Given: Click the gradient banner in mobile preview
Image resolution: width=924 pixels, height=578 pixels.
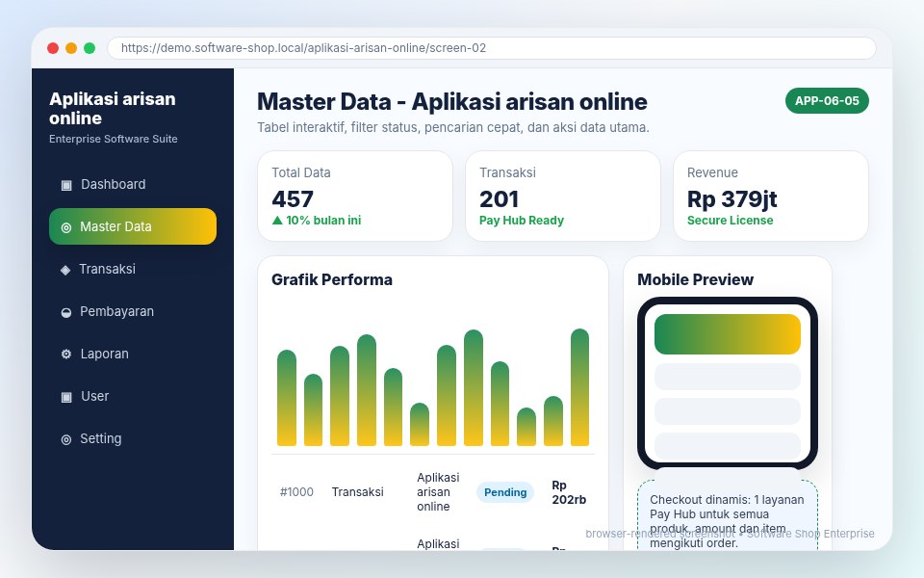Looking at the screenshot, I should pos(728,334).
